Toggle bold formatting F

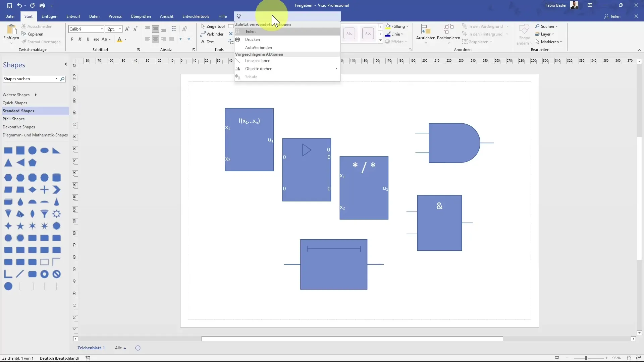pyautogui.click(x=72, y=39)
